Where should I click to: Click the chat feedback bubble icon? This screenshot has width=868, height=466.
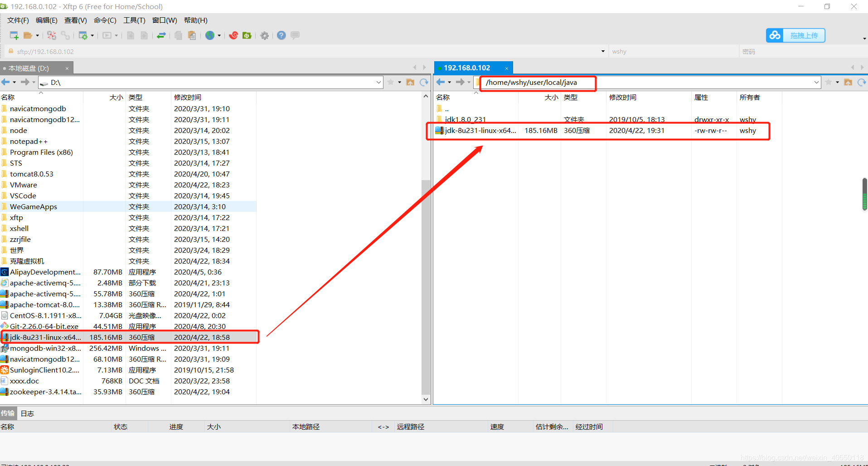[295, 35]
